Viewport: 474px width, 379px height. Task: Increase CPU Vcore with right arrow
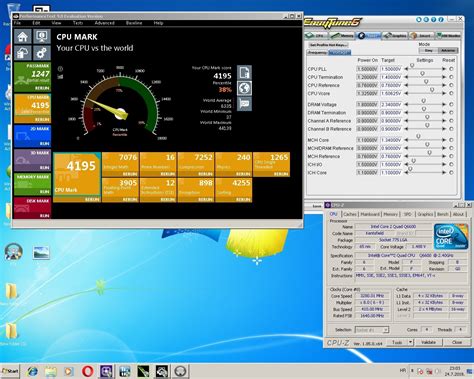444,93
